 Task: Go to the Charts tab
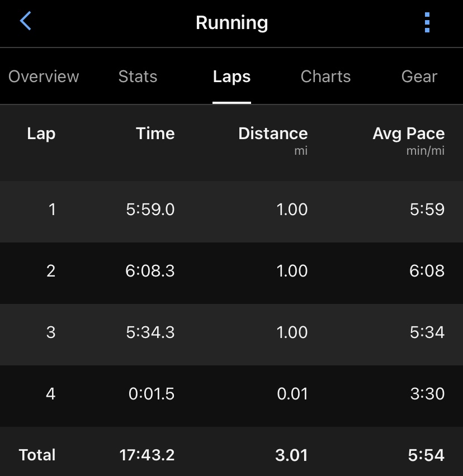pyautogui.click(x=325, y=77)
